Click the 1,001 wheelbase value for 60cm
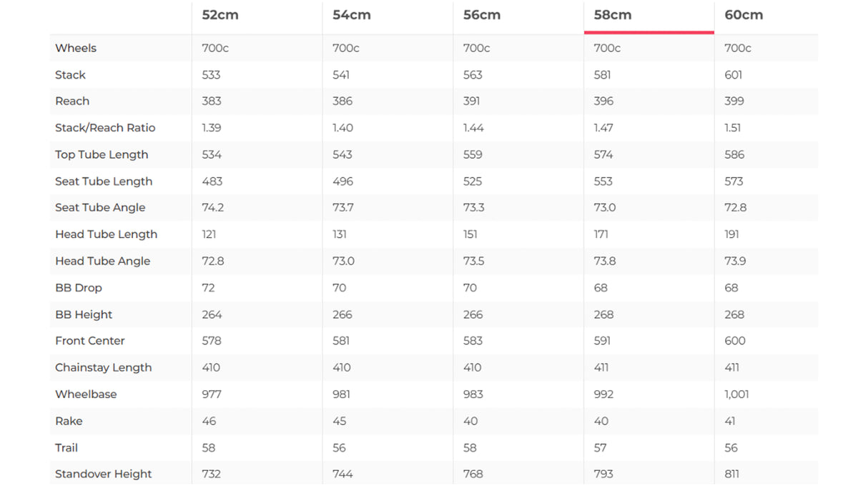868x488 pixels. [x=736, y=394]
